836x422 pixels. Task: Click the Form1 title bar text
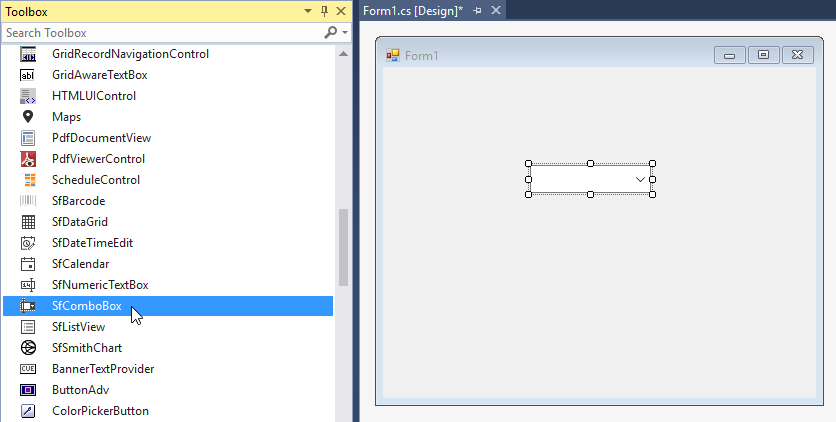click(421, 55)
